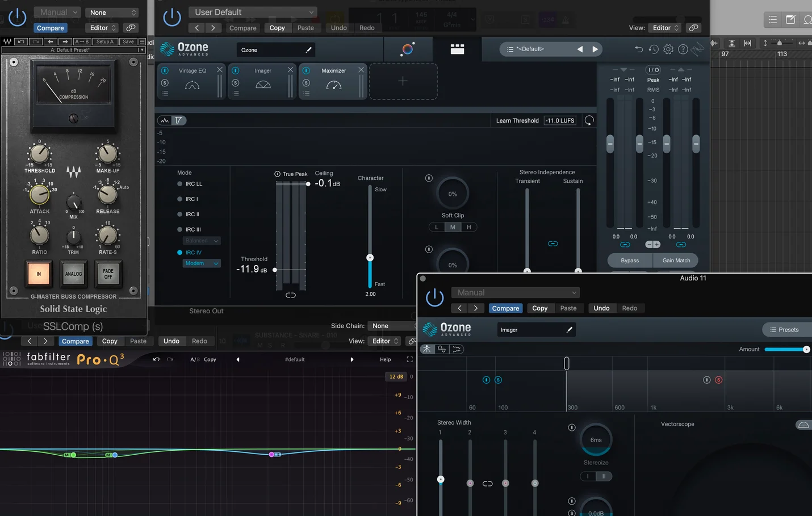Link Transient and Sustain stereo independence
The image size is (812, 516).
[553, 244]
